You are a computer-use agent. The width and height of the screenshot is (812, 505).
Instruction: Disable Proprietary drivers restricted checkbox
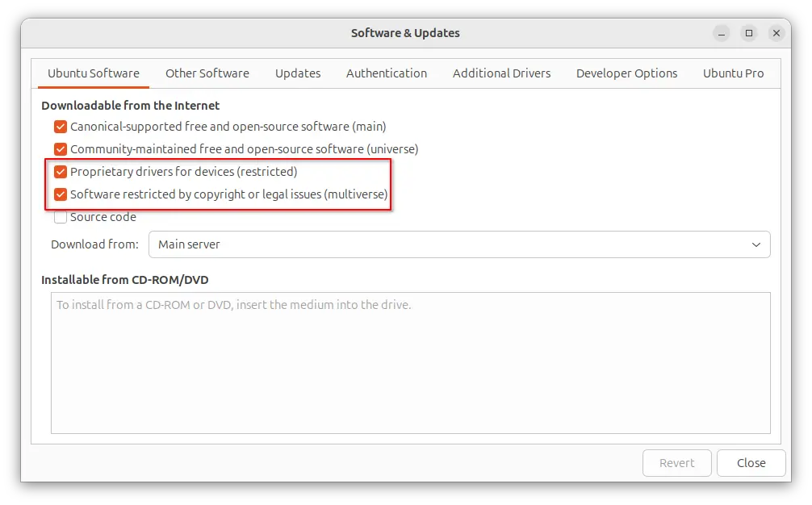pos(61,172)
